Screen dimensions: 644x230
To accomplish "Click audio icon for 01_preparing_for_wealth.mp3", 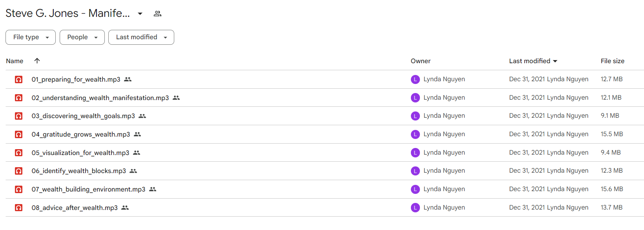I will point(18,80).
